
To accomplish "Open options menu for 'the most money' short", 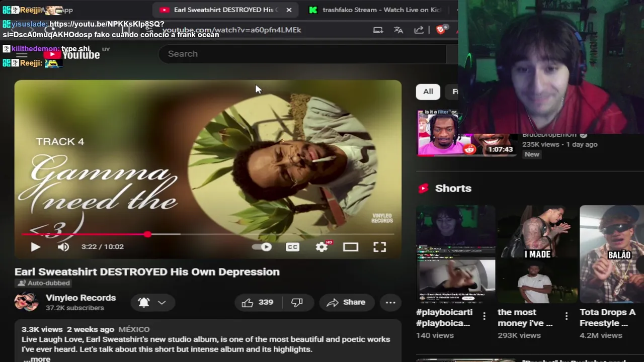I will (567, 316).
